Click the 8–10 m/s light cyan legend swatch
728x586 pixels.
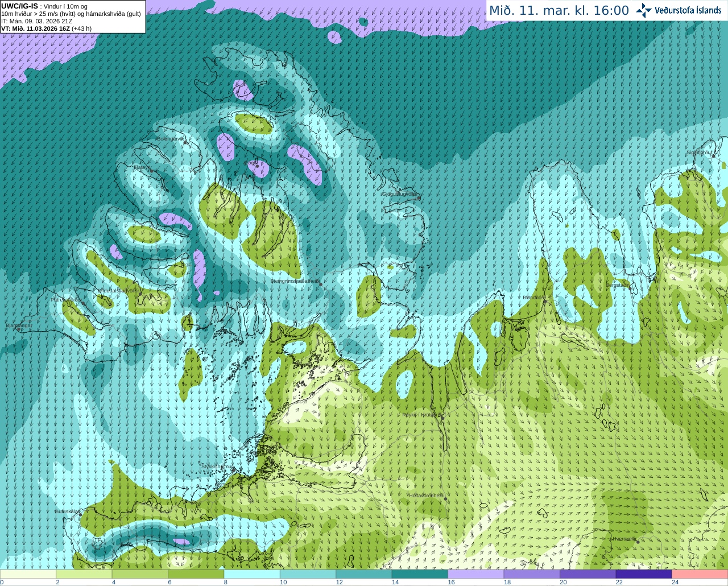click(252, 573)
